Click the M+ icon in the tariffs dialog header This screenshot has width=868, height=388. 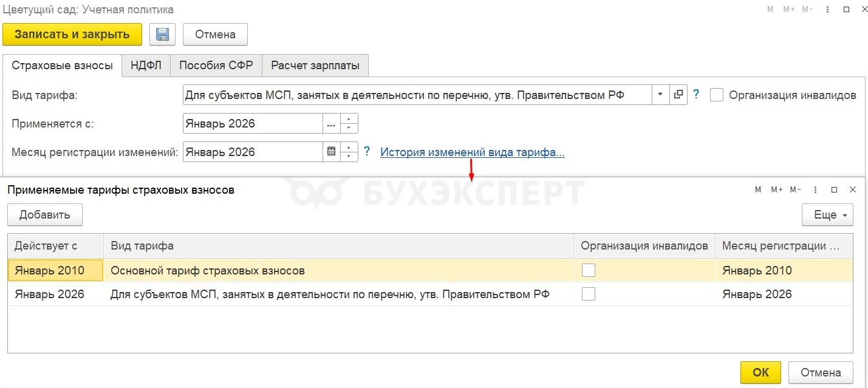777,189
